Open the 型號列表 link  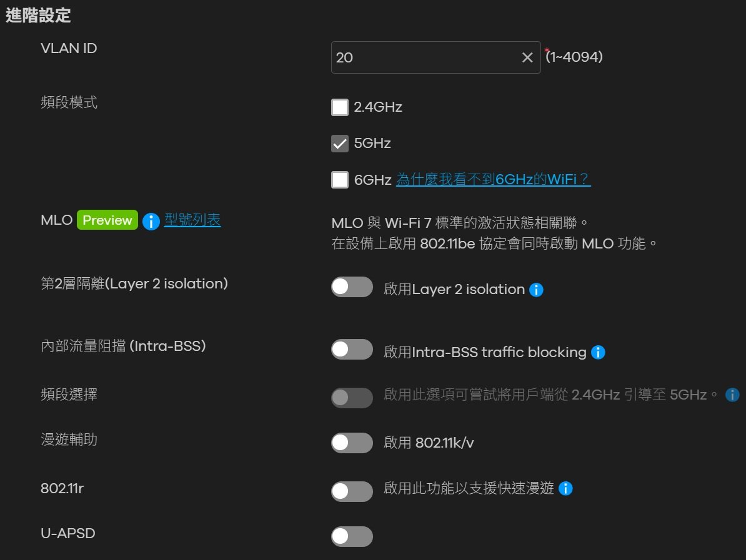point(192,220)
